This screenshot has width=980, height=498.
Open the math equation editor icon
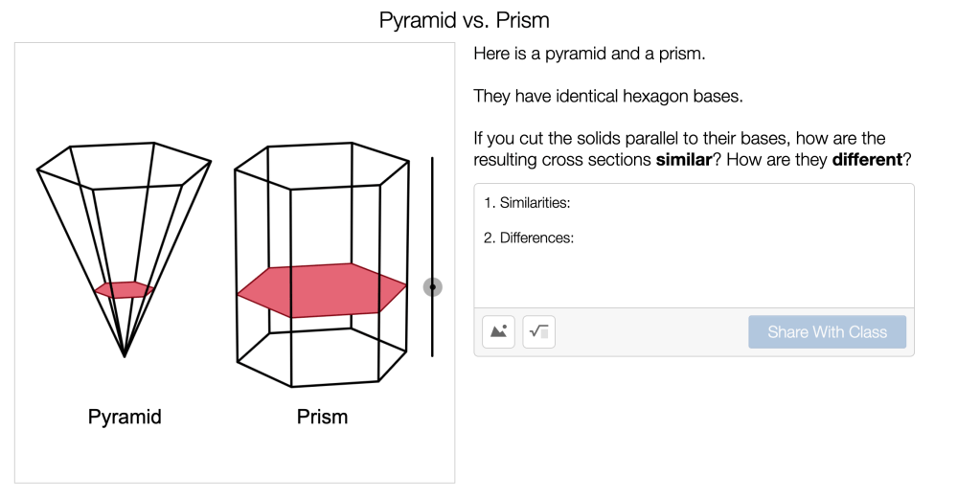pos(538,332)
